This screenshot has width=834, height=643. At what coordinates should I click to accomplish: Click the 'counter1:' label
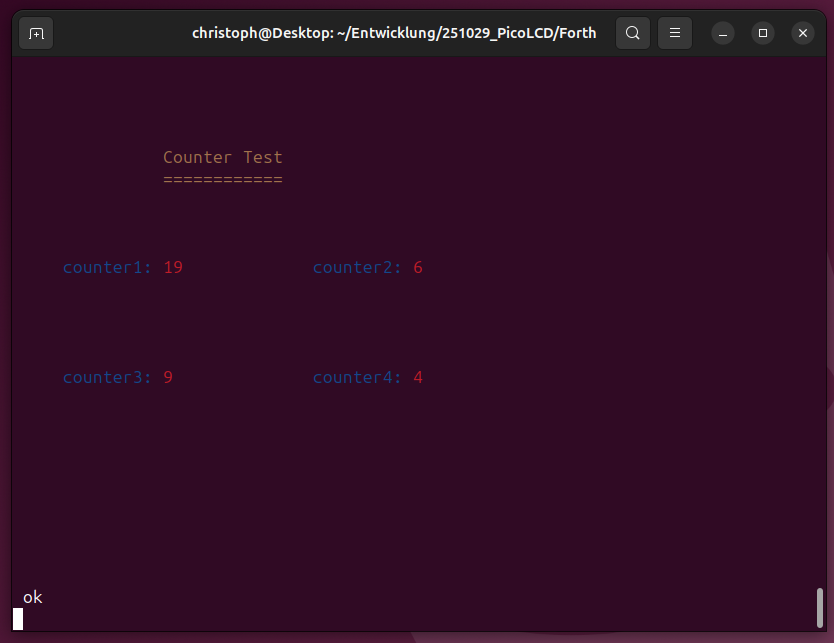click(107, 267)
